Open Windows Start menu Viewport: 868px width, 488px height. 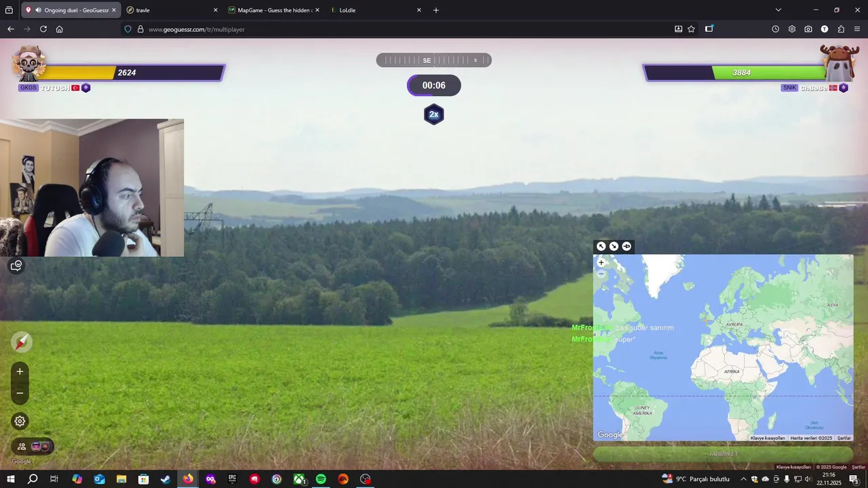(x=11, y=479)
